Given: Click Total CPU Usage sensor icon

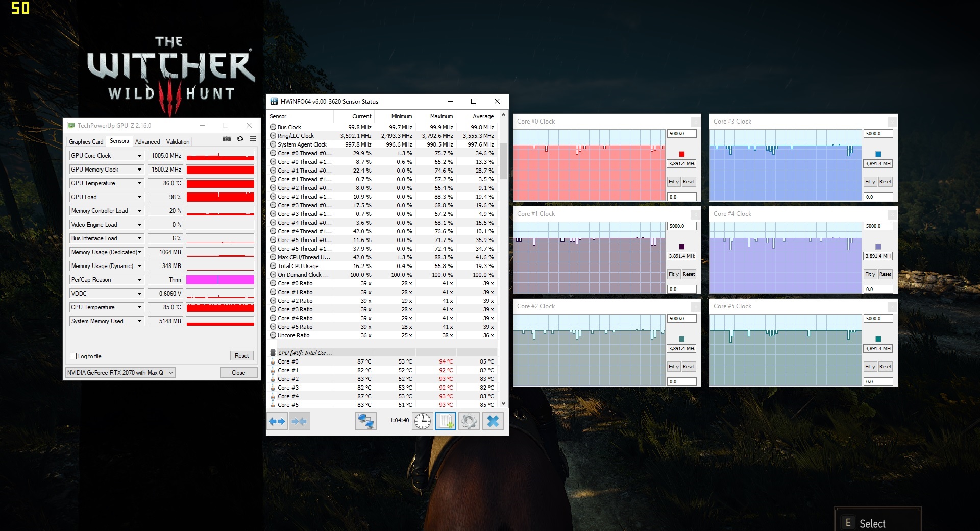Looking at the screenshot, I should 273,266.
